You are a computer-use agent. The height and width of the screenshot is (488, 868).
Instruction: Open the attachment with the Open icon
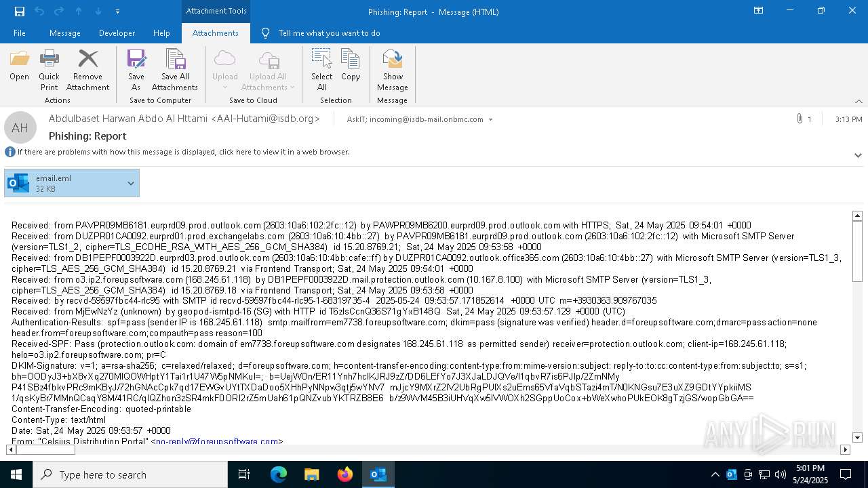point(20,66)
